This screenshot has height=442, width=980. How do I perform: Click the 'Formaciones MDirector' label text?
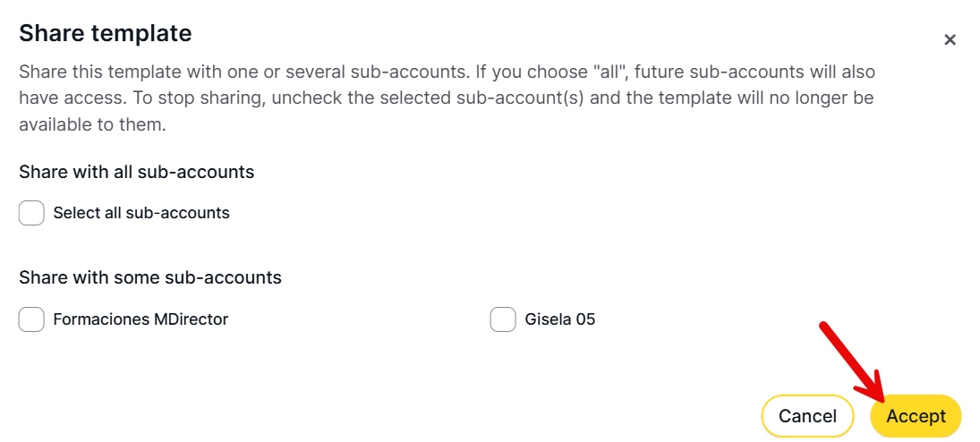141,319
